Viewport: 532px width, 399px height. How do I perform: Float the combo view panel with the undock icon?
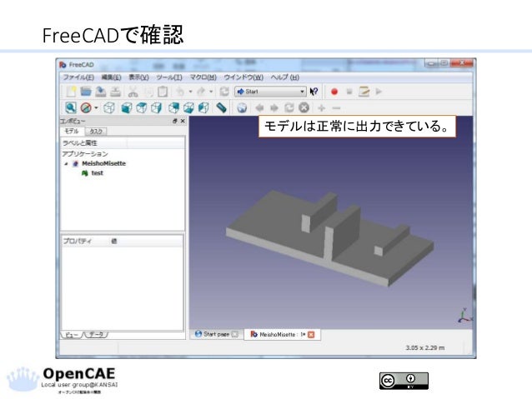point(175,121)
